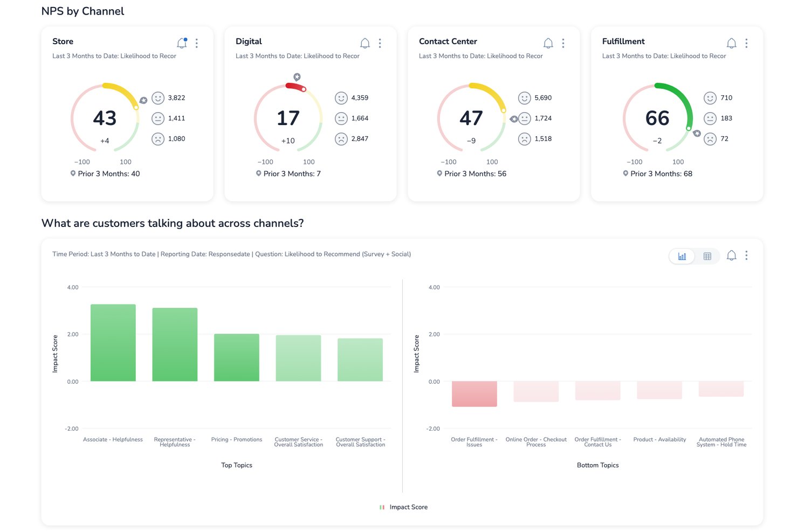Open the Contact Center card three-dot menu
Image resolution: width=798 pixels, height=532 pixels.
click(563, 43)
